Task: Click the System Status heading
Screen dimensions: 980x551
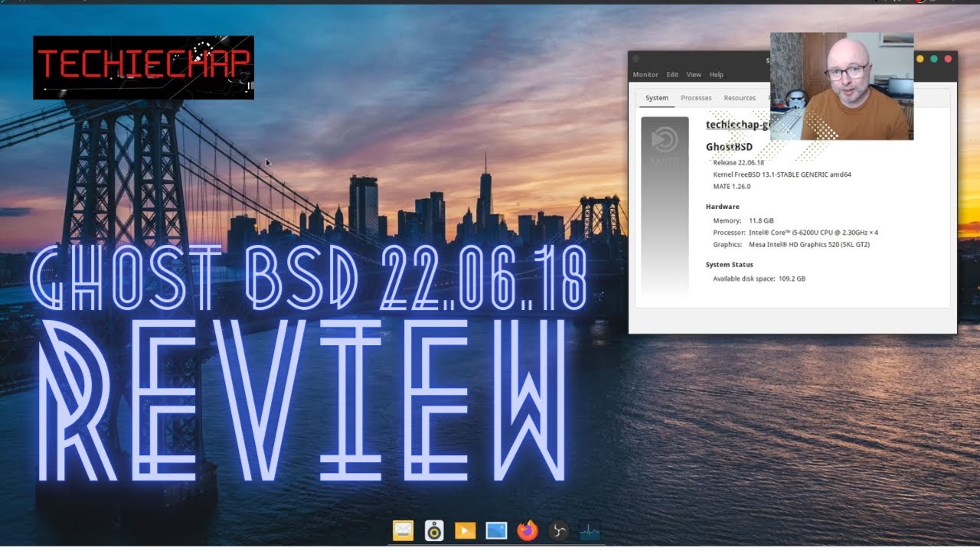Action: click(x=730, y=265)
